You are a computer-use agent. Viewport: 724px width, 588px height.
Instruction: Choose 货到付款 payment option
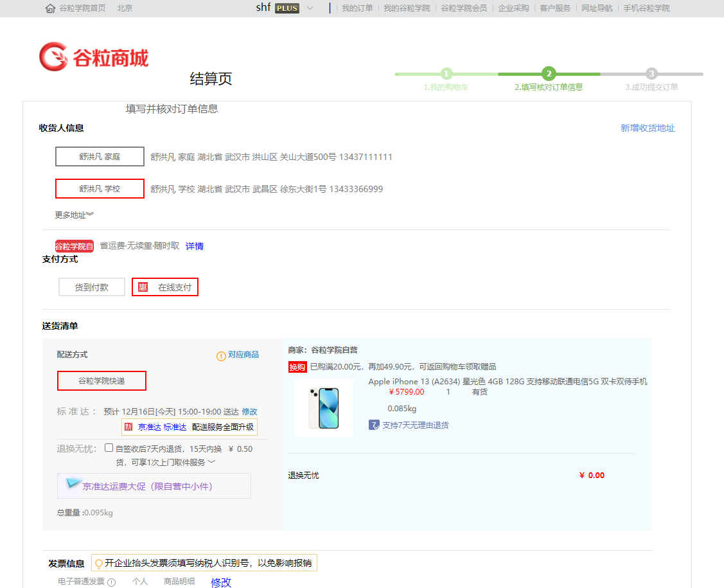point(91,287)
